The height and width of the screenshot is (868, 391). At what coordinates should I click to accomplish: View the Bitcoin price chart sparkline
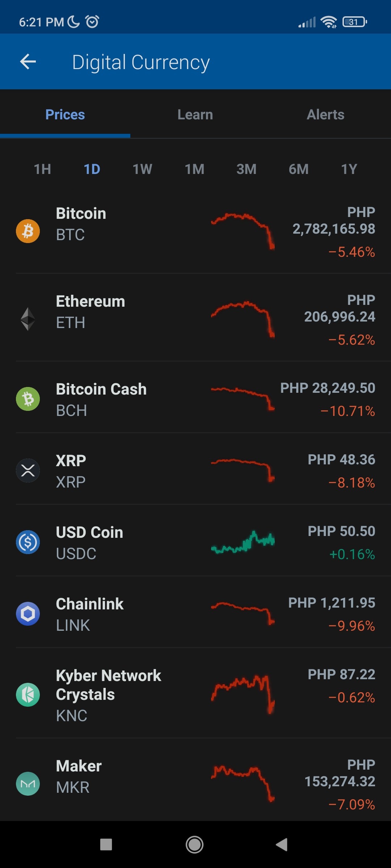coord(243,231)
